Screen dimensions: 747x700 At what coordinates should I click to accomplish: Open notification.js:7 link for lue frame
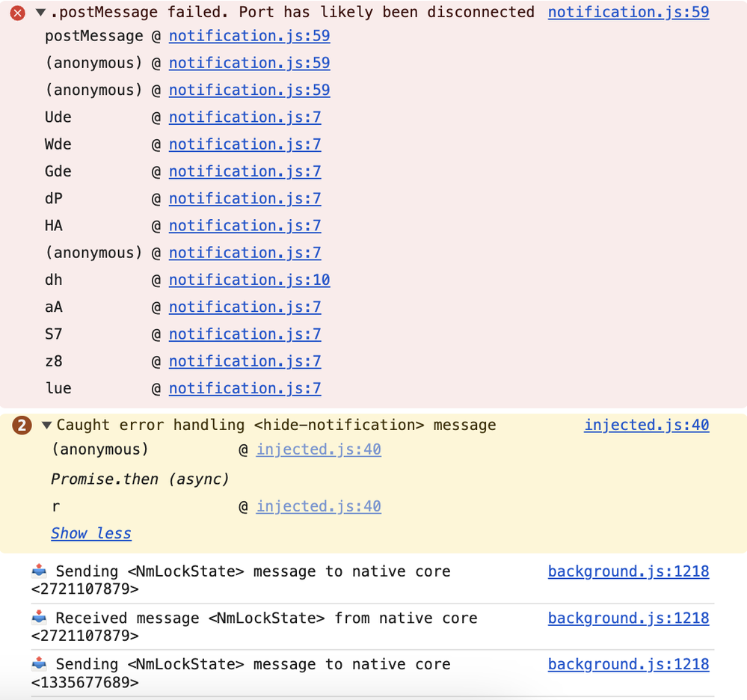(x=245, y=388)
